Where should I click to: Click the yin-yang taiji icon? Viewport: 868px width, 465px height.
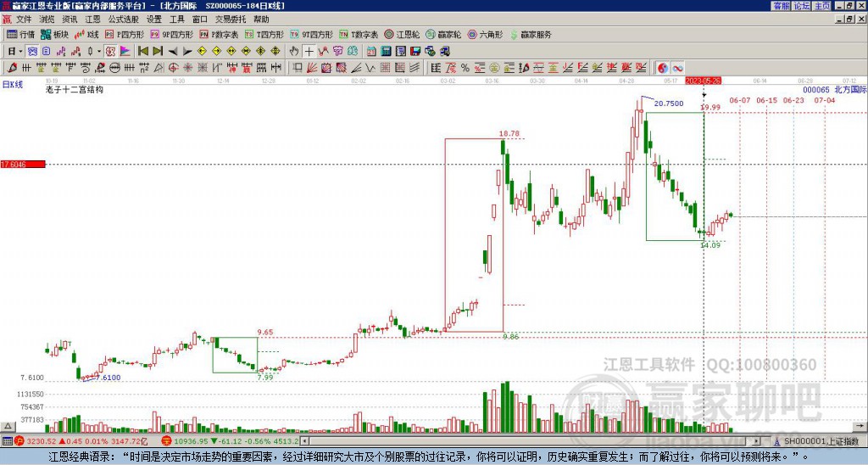click(663, 68)
